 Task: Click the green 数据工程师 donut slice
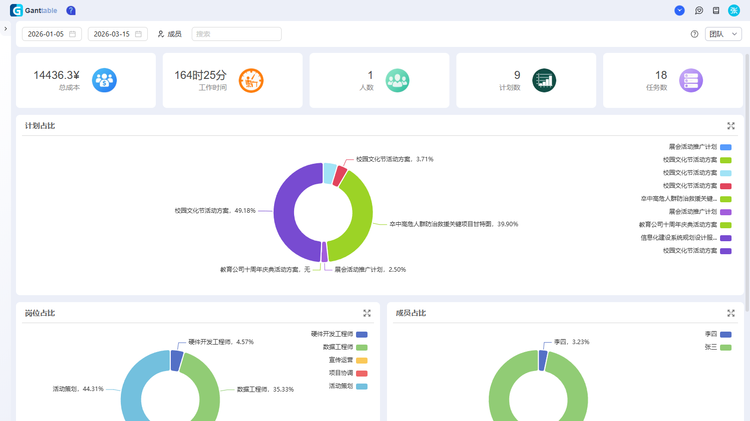[x=208, y=388]
